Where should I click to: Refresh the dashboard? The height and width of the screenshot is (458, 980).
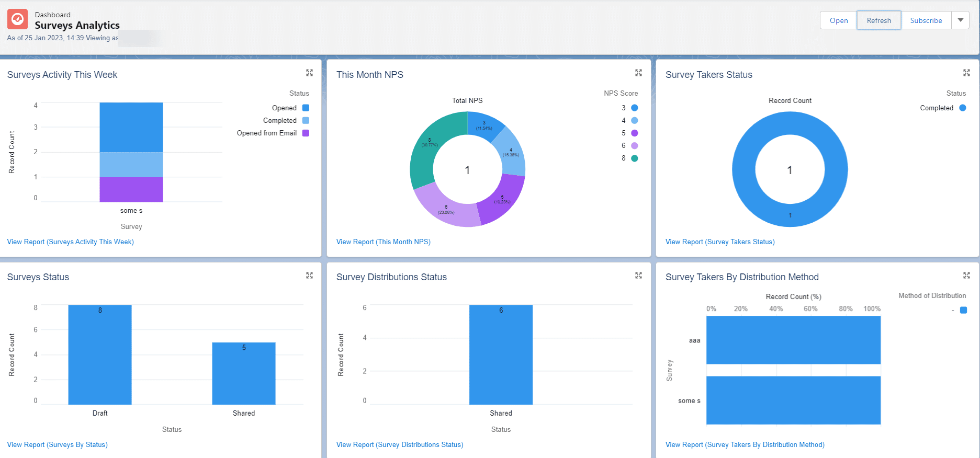click(878, 20)
